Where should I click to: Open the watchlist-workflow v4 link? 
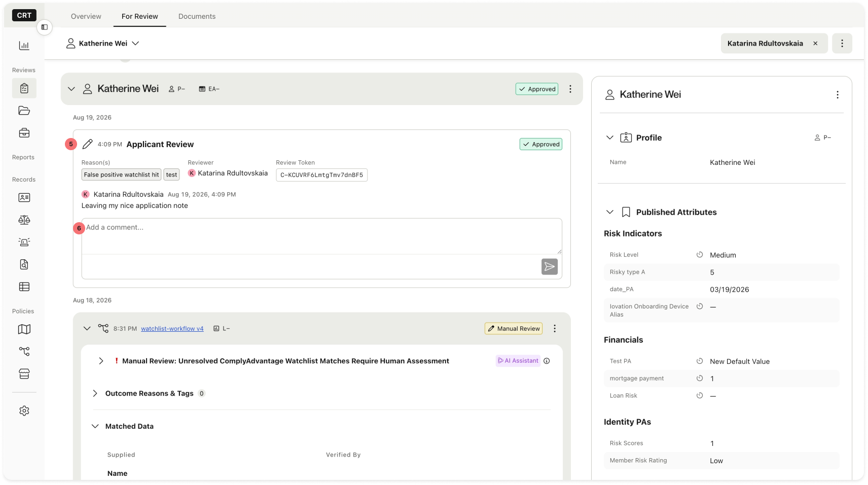pos(172,329)
